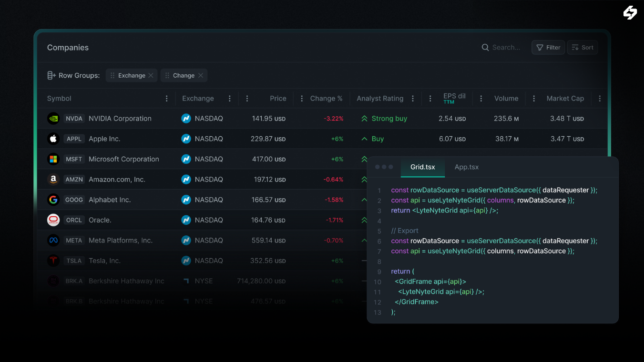Click Buy arrow icon in Apple row

click(364, 139)
